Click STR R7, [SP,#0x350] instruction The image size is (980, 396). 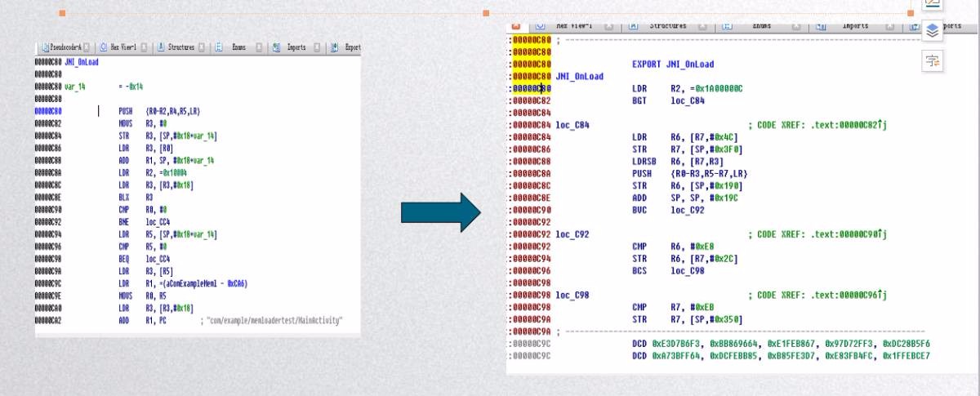(688, 319)
